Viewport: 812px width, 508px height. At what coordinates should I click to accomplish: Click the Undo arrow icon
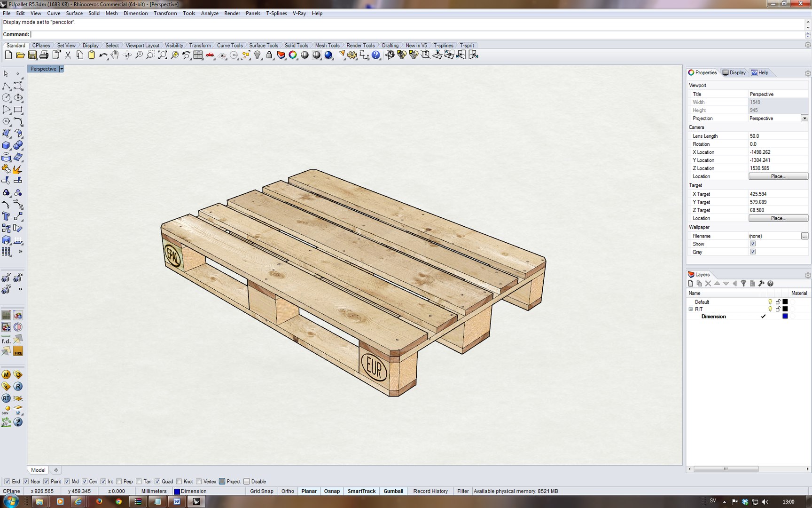point(103,55)
